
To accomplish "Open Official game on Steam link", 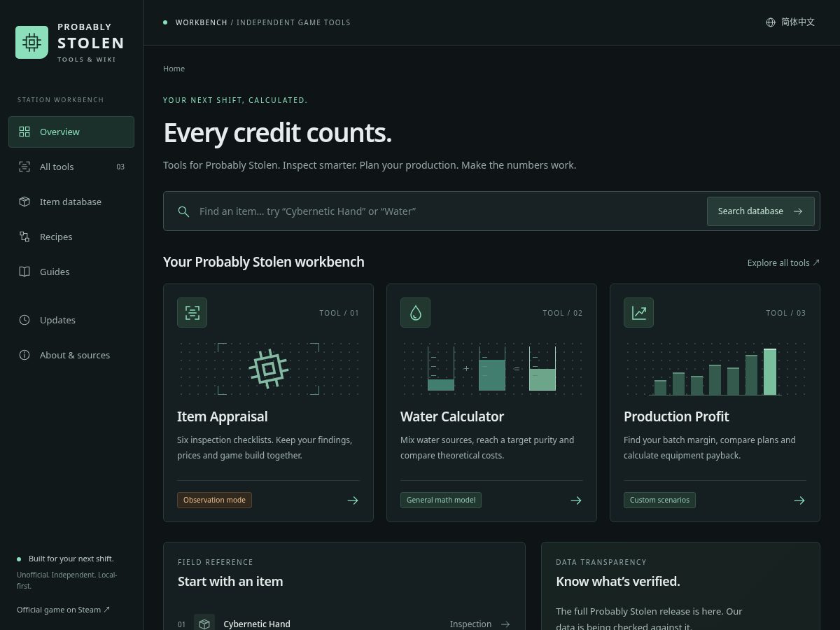I will 64,610.
